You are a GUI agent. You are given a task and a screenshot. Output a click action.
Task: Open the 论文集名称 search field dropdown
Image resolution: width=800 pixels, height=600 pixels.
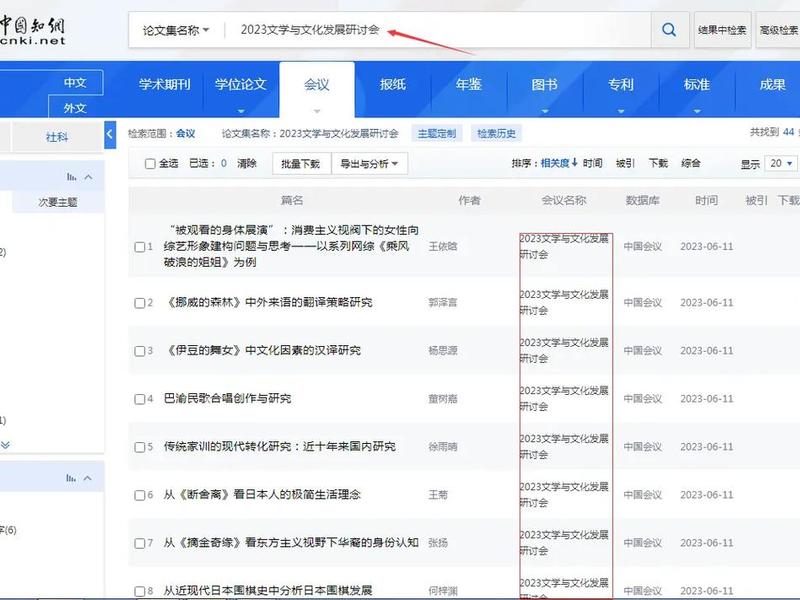tap(176, 30)
